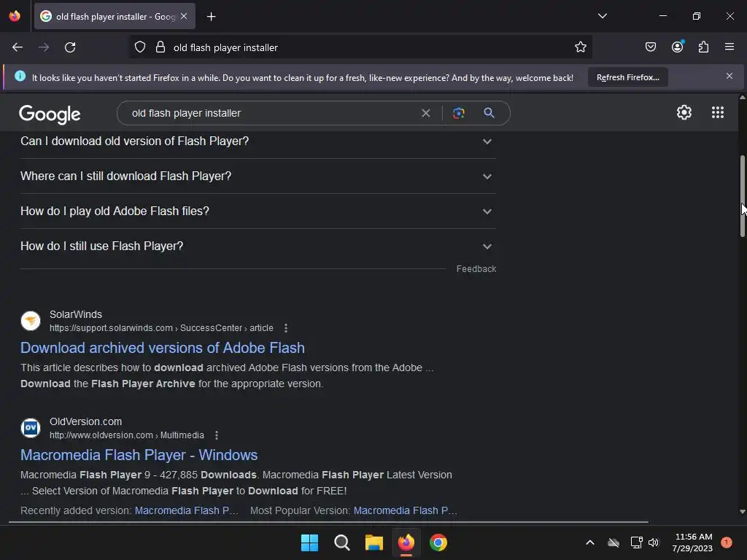Viewport: 747px width, 560px height.
Task: Click the OldVersion.com site favicon
Action: point(31,427)
